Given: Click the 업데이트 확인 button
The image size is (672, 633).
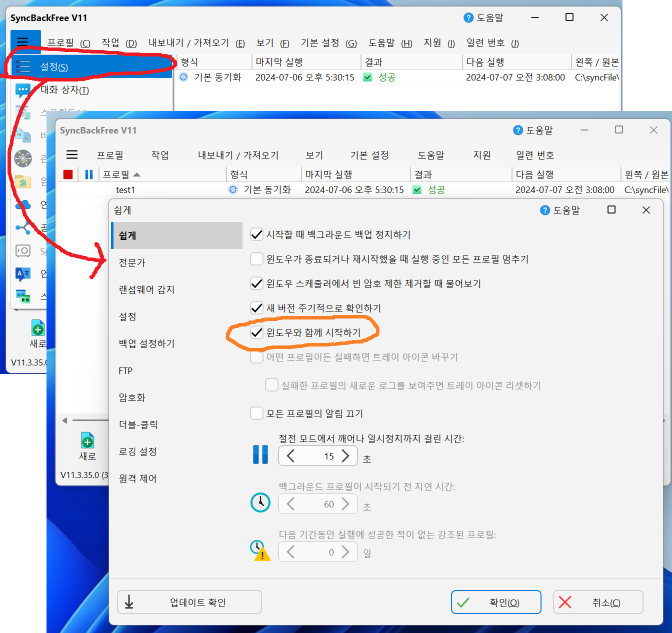Looking at the screenshot, I should [x=189, y=602].
